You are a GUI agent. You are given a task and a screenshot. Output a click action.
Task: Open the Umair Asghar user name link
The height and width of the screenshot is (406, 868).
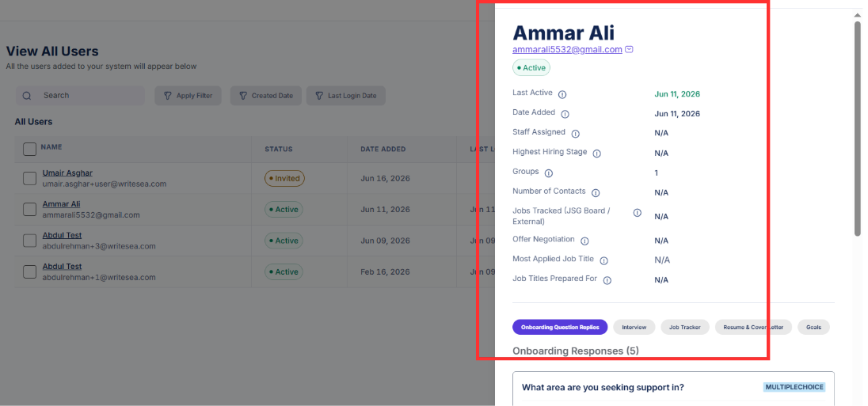[x=67, y=173]
